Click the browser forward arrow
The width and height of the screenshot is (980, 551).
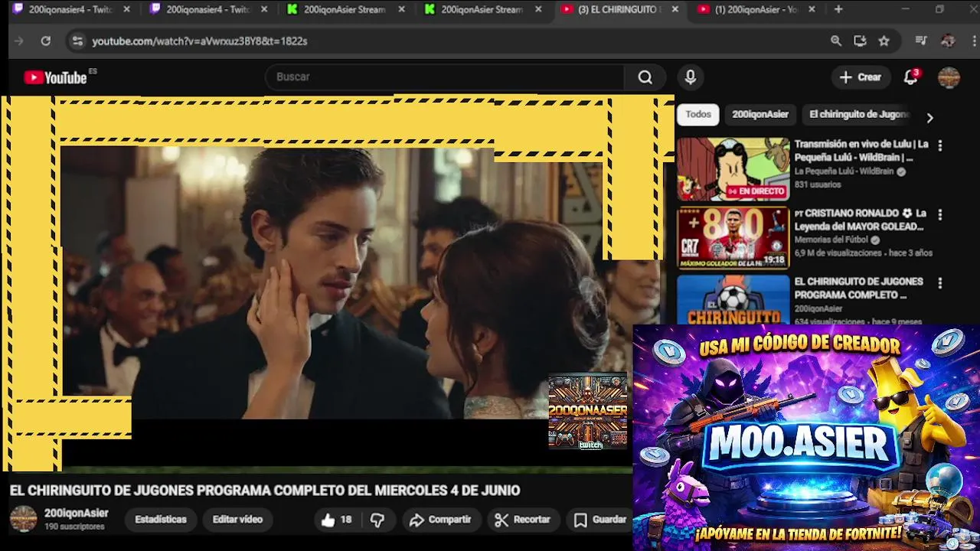coord(19,41)
